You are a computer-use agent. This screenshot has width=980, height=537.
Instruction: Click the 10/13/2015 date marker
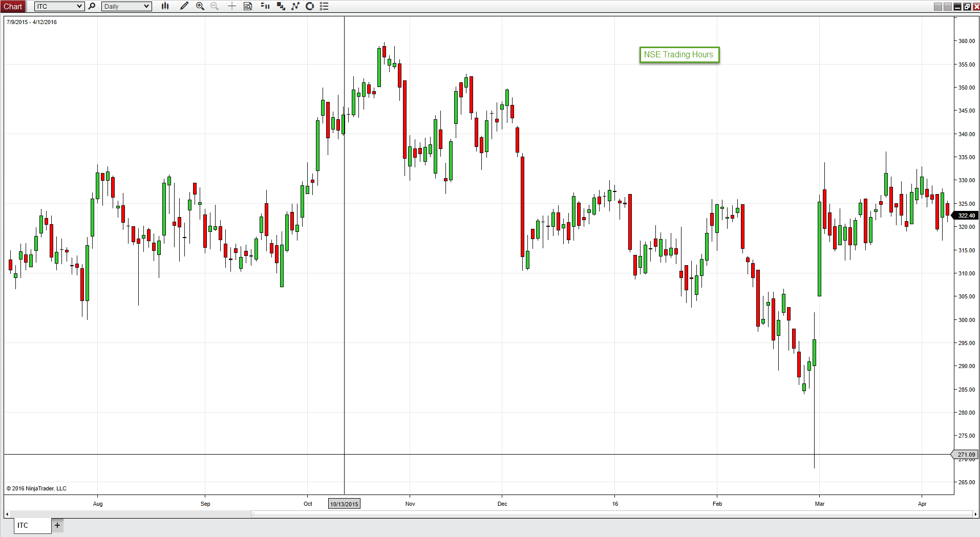pyautogui.click(x=344, y=504)
